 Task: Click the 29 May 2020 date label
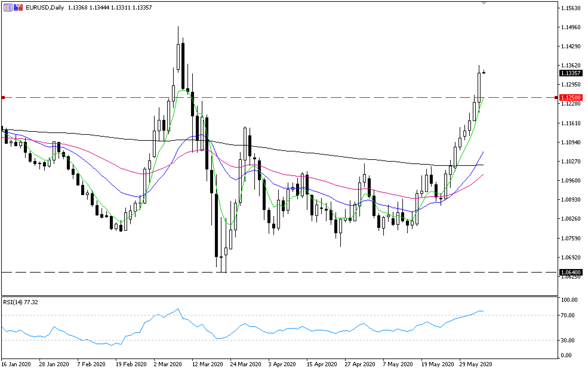476,364
